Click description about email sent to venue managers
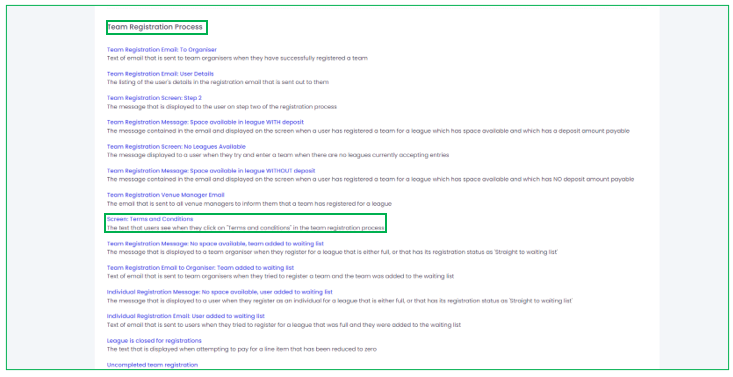 pos(249,204)
